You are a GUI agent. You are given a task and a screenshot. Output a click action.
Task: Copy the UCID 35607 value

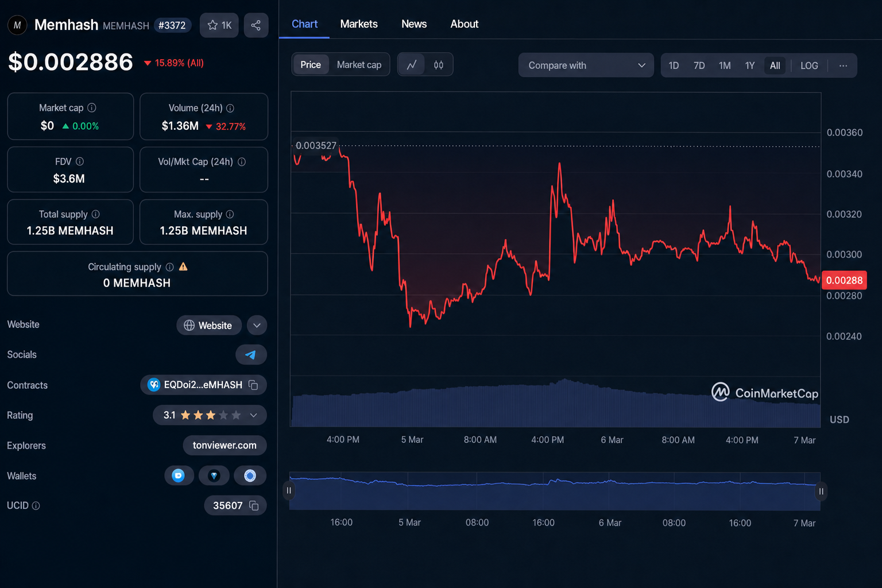pos(254,506)
